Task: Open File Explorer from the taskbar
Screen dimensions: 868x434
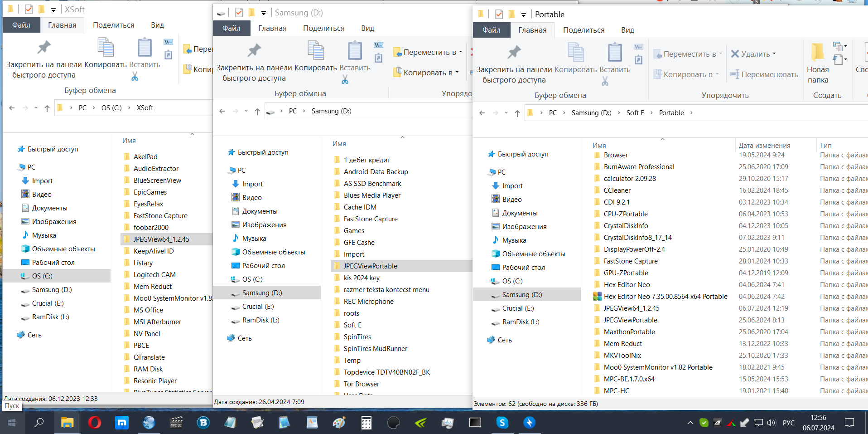Action: pyautogui.click(x=67, y=423)
